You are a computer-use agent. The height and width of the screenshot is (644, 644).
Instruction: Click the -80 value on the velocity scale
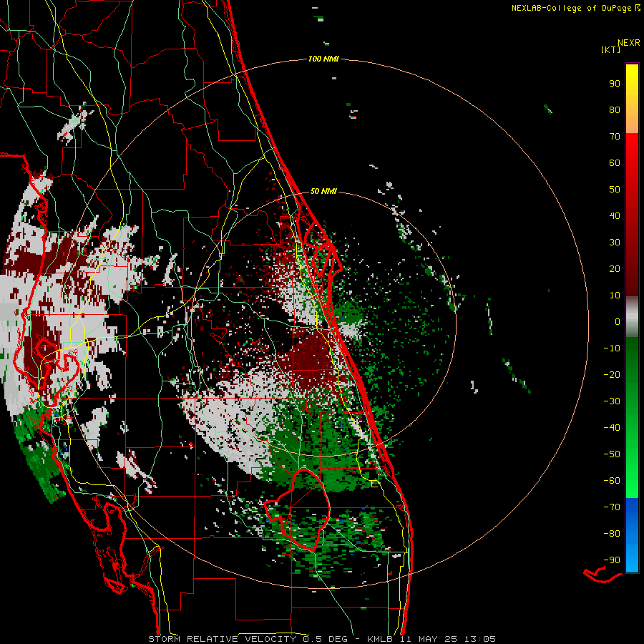click(x=612, y=534)
